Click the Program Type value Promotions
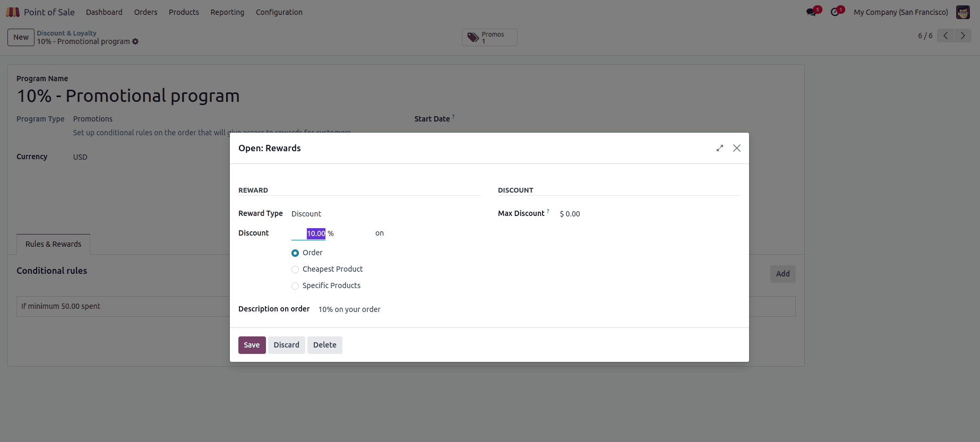 (93, 119)
